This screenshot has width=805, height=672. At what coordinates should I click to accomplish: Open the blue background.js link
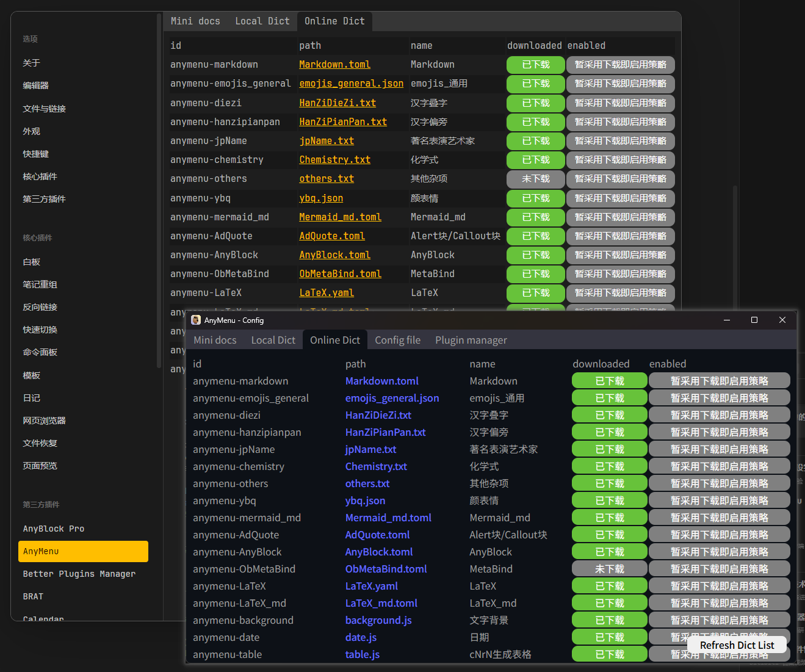[378, 620]
